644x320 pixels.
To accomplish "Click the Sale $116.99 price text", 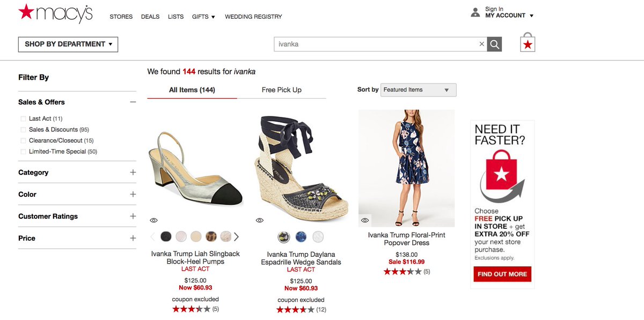I will point(406,262).
